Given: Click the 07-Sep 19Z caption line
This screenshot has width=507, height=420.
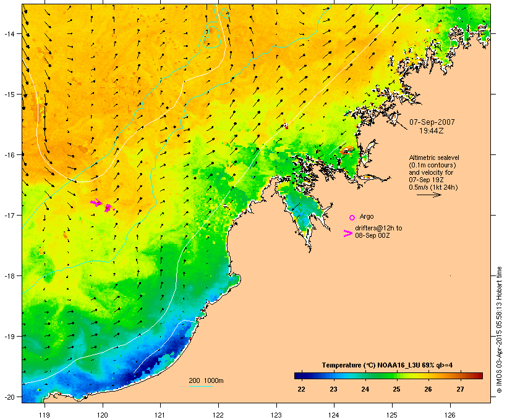Looking at the screenshot, I should click(x=426, y=180).
